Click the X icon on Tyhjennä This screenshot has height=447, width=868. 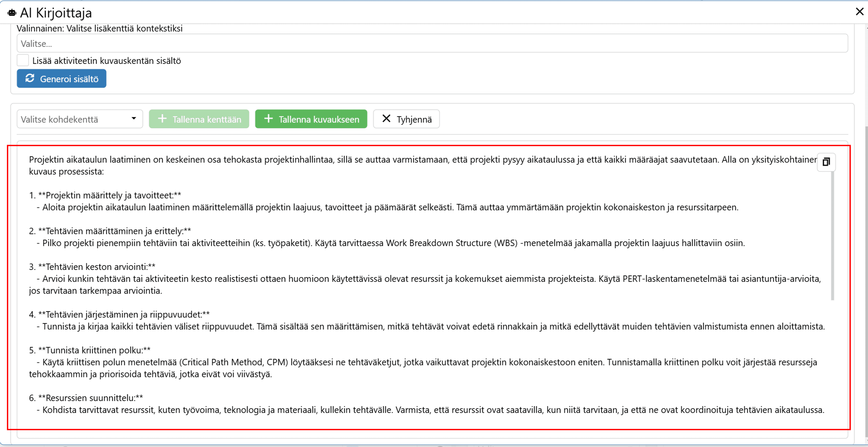(386, 119)
